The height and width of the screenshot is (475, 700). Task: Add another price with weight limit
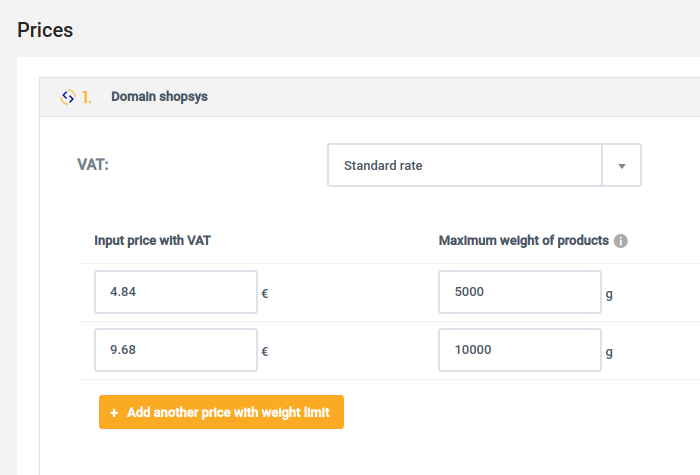tap(221, 412)
